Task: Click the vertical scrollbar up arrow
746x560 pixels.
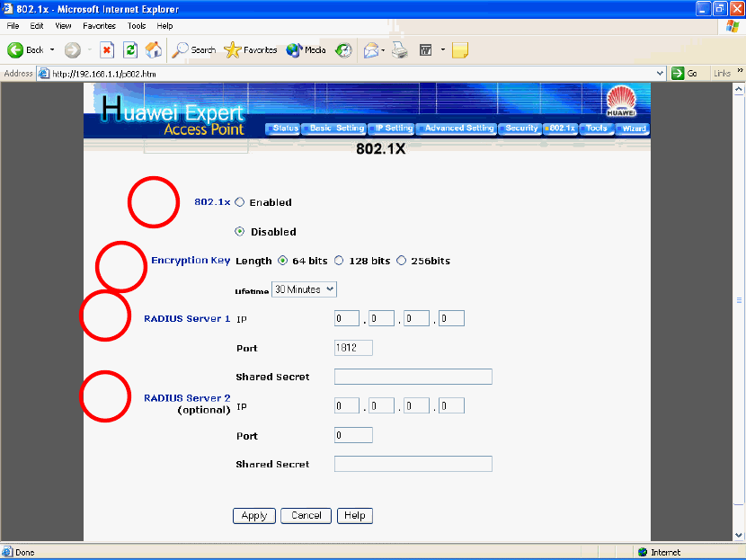Action: 739,89
